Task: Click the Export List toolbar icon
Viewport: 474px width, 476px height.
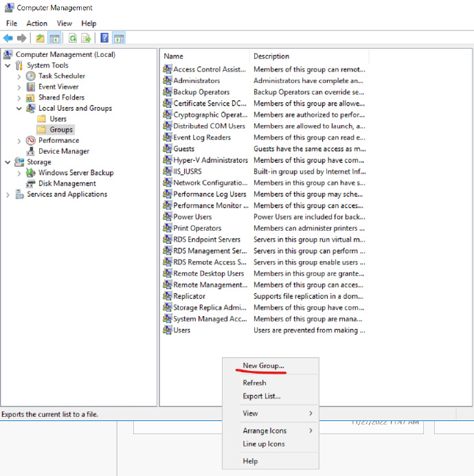Action: pyautogui.click(x=87, y=38)
